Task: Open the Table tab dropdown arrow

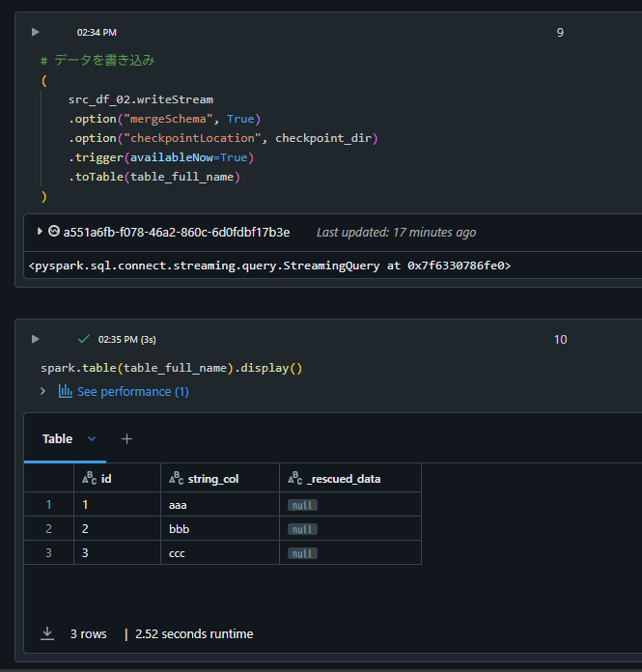Action: [x=92, y=439]
